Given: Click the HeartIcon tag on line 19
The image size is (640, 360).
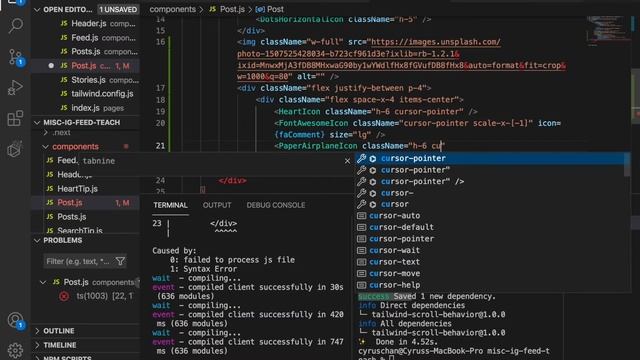Looking at the screenshot, I should point(299,111).
